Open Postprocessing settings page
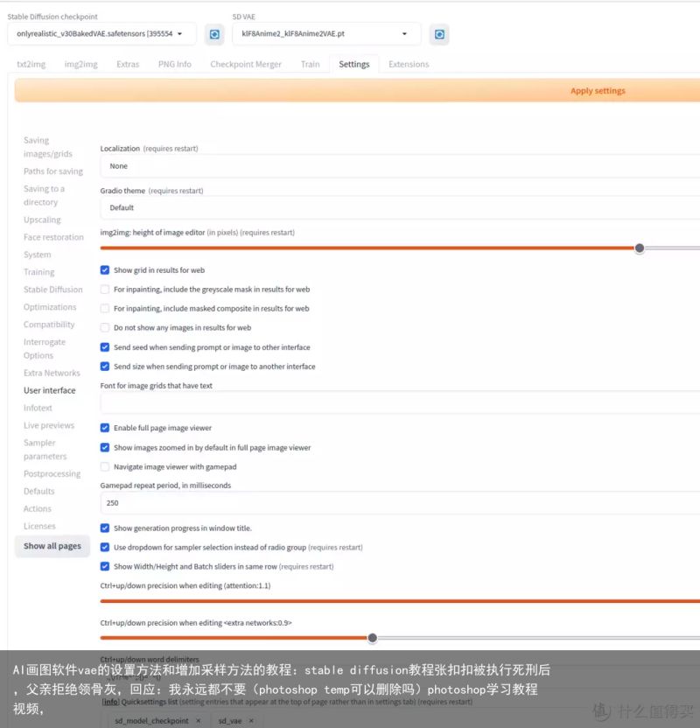 pyautogui.click(x=52, y=473)
